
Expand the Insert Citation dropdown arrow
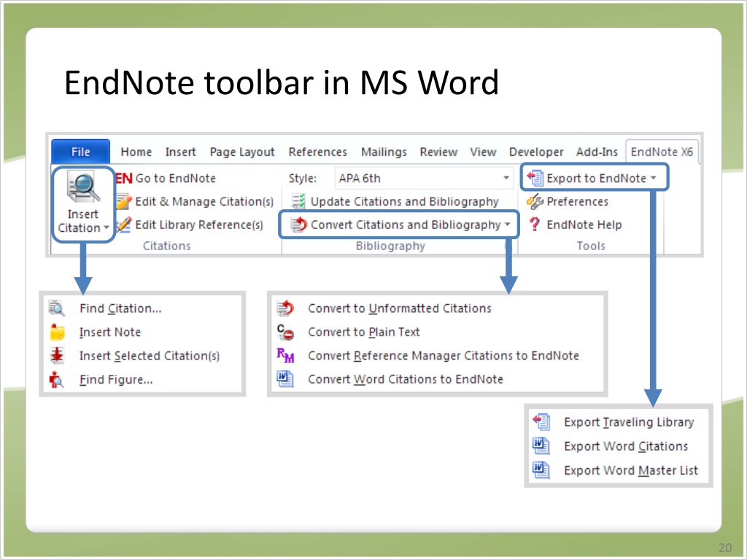click(107, 227)
